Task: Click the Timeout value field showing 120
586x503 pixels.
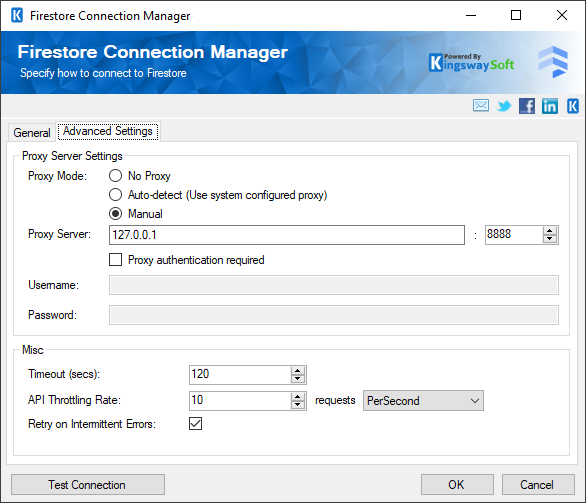Action: point(240,375)
